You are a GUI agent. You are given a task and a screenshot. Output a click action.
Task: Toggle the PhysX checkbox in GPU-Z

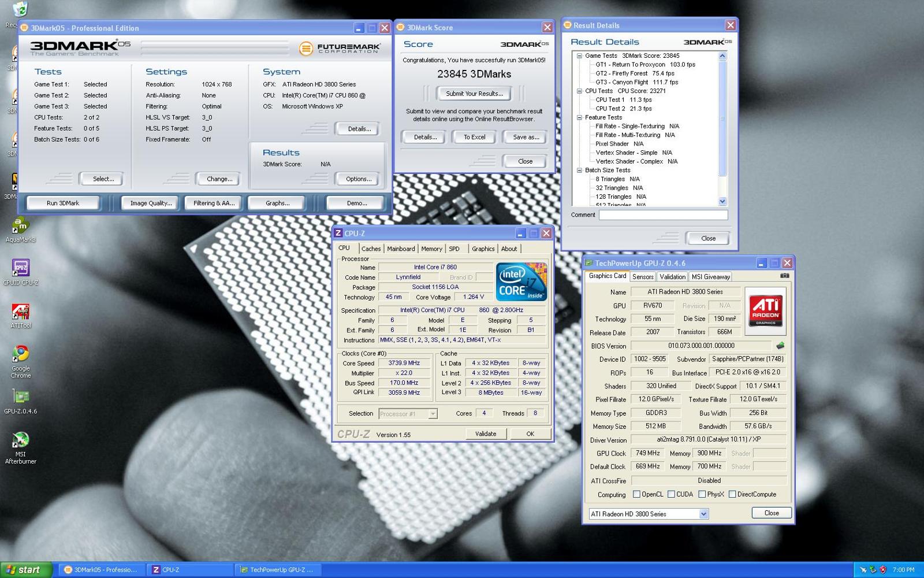pyautogui.click(x=702, y=494)
